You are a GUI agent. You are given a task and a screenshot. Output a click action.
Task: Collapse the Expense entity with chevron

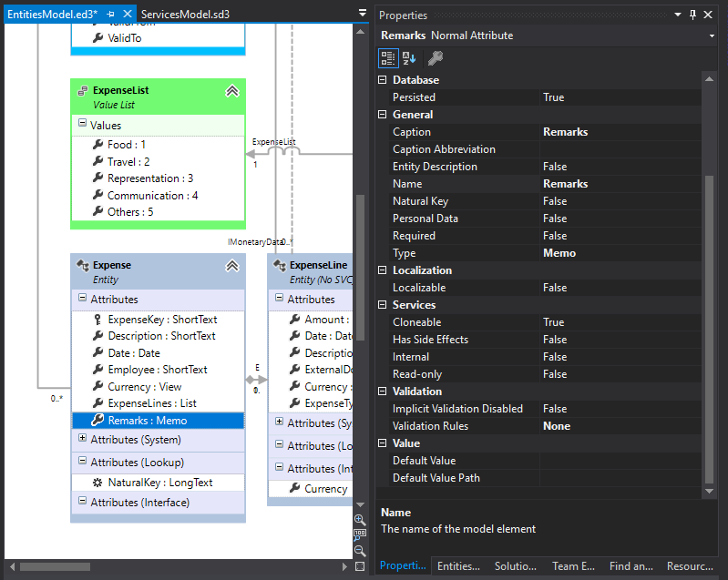click(x=232, y=266)
